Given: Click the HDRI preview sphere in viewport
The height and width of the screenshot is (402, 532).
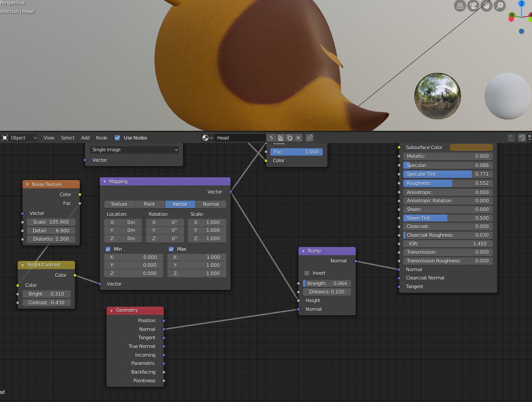Looking at the screenshot, I should (x=437, y=96).
